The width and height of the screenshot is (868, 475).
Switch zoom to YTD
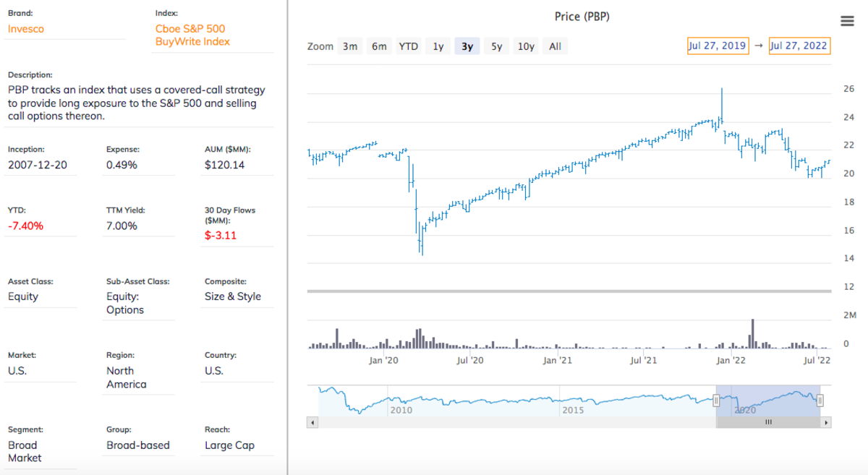tap(409, 46)
